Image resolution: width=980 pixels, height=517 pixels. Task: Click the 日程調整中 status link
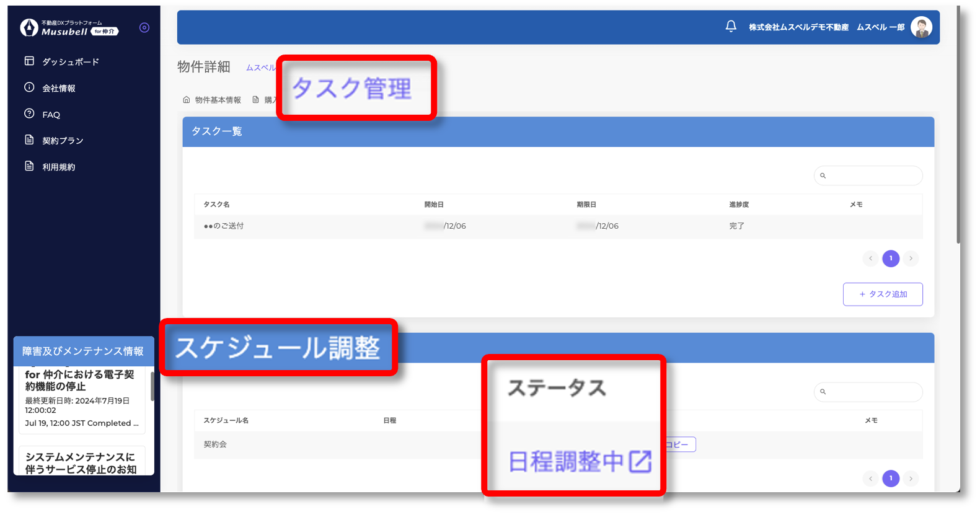tap(565, 462)
